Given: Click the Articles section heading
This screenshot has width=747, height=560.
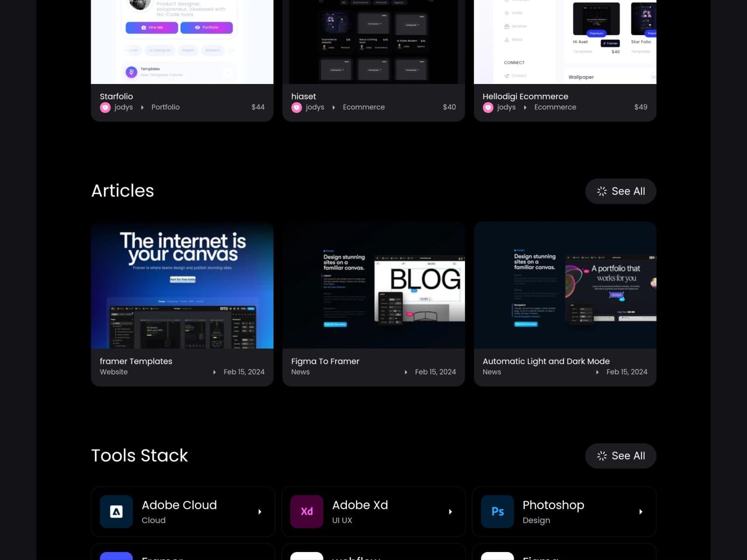Looking at the screenshot, I should [x=123, y=191].
